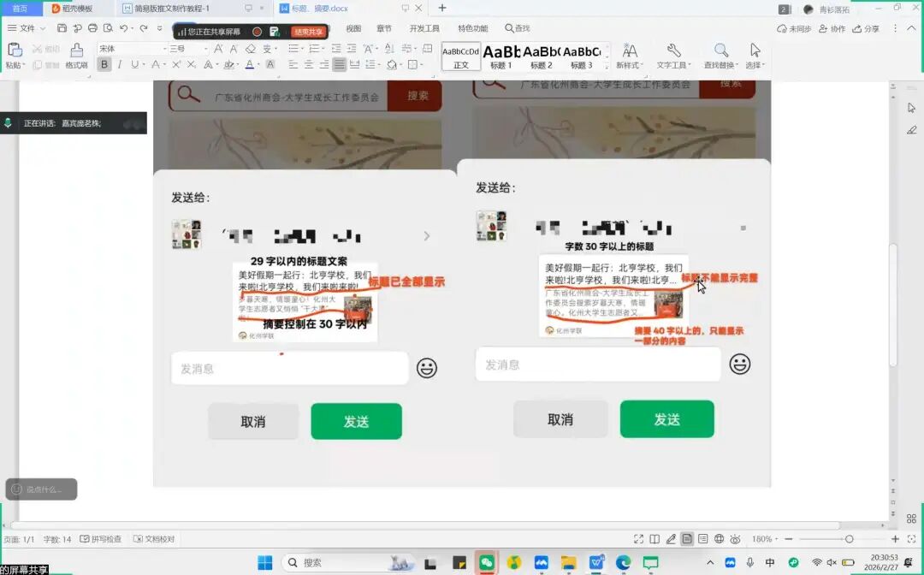Click the Align Left icon
The width and height of the screenshot is (924, 575).
pos(293,65)
